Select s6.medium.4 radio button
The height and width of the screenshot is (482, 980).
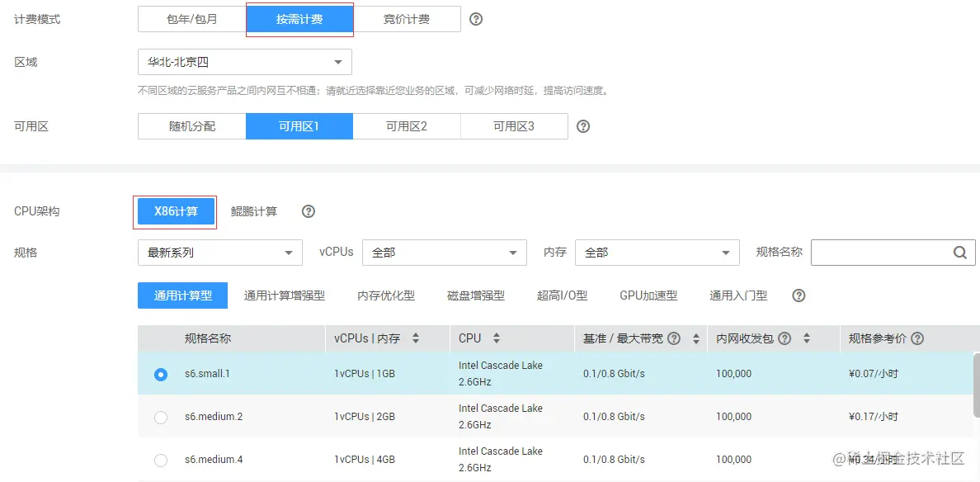161,460
